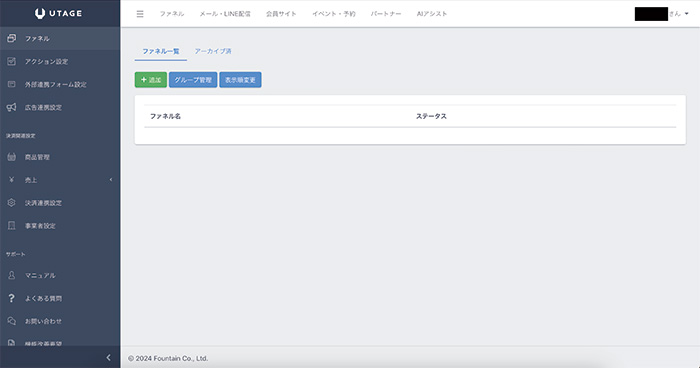The width and height of the screenshot is (700, 368).
Task: Open イベント・予約 in top navigation
Action: [334, 14]
